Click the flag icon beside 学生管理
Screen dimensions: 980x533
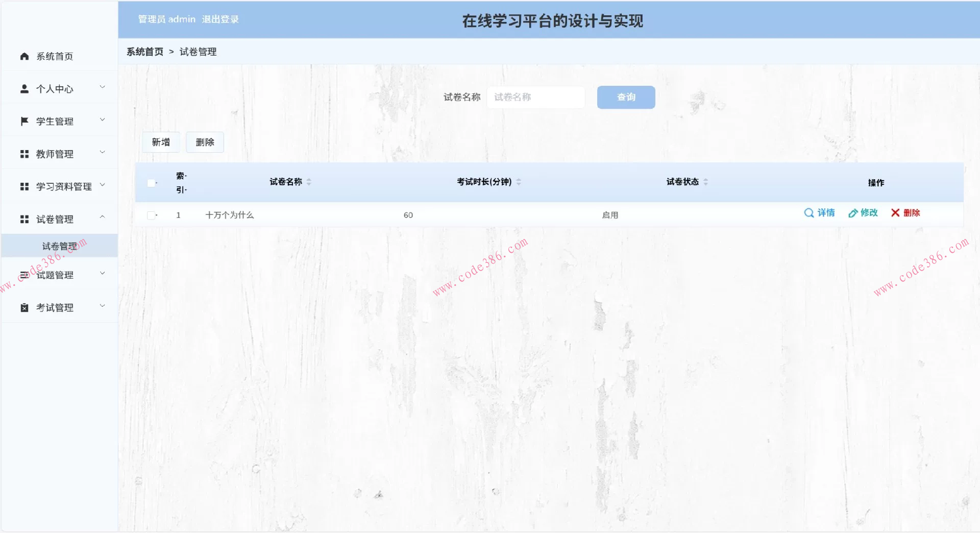[x=23, y=120]
